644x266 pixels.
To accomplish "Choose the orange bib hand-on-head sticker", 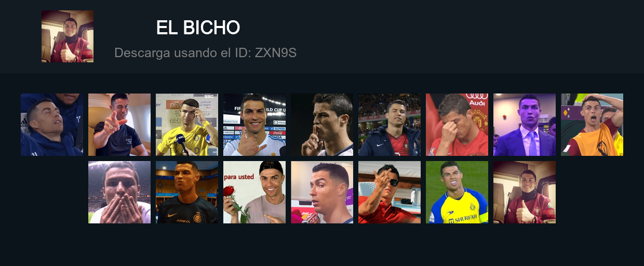I will click(592, 125).
